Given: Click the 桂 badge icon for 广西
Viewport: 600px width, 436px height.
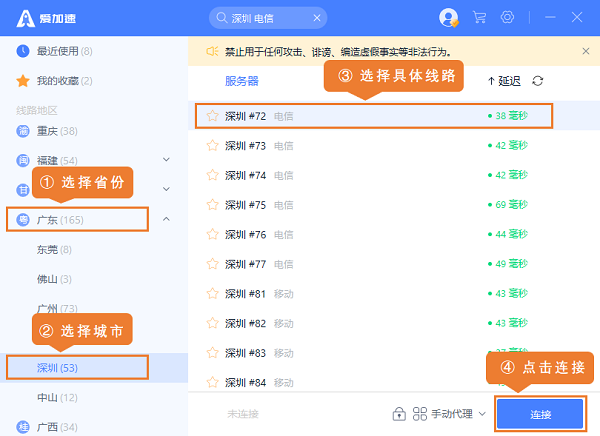Looking at the screenshot, I should point(23,427).
